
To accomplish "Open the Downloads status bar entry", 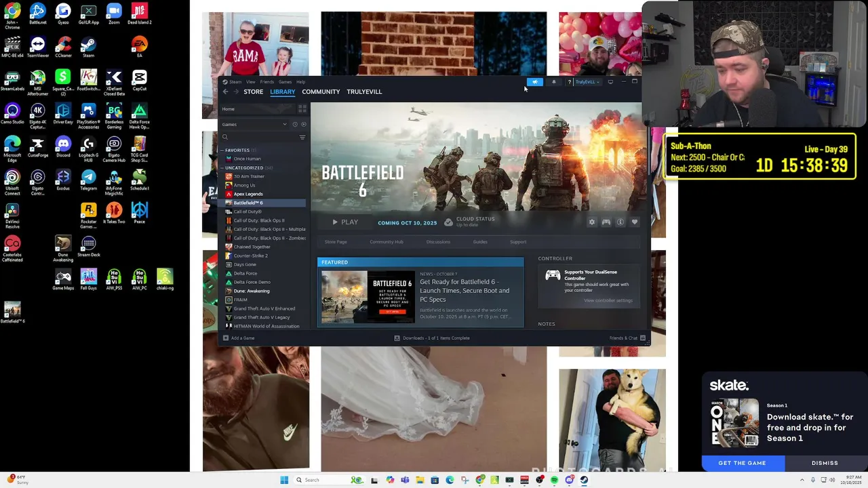I will 432,338.
